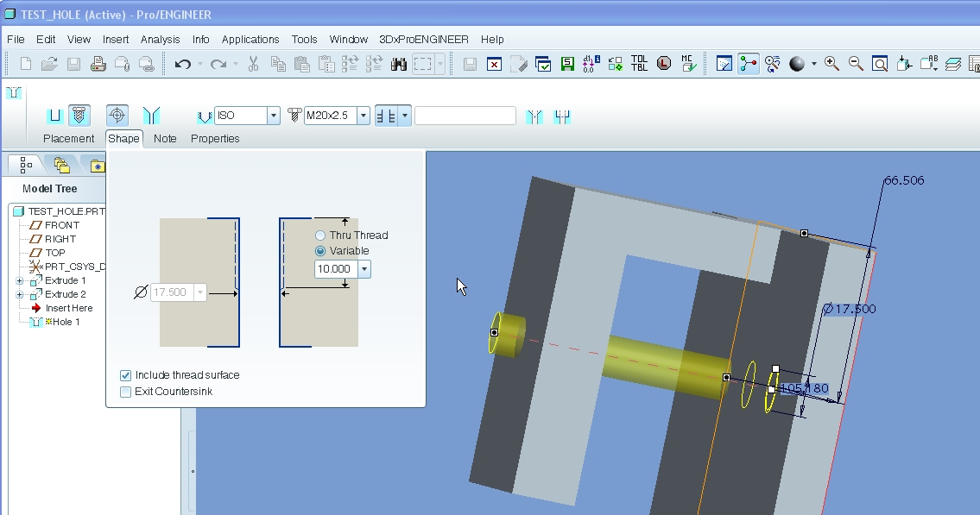Select the TOP datum plane

pyautogui.click(x=55, y=253)
